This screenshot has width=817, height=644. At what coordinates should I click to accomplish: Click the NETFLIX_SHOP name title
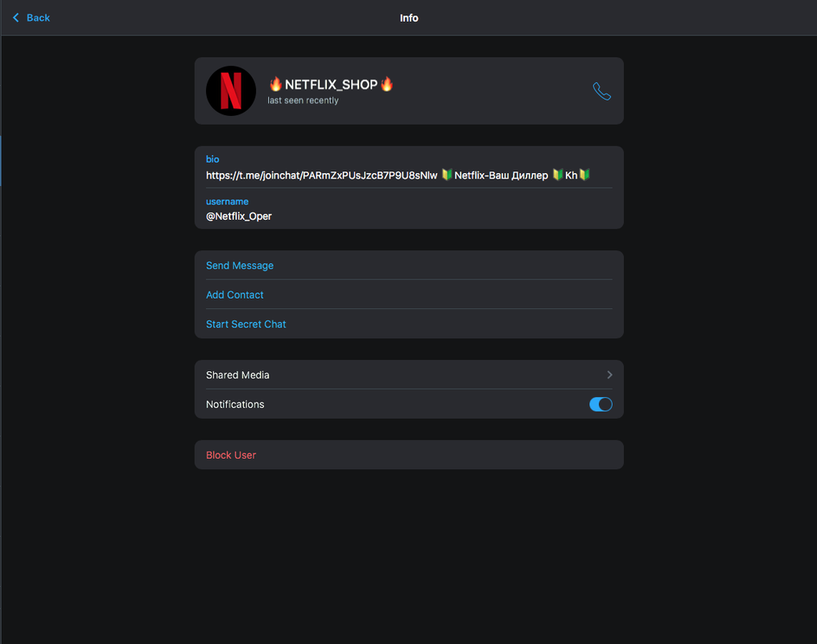click(331, 85)
